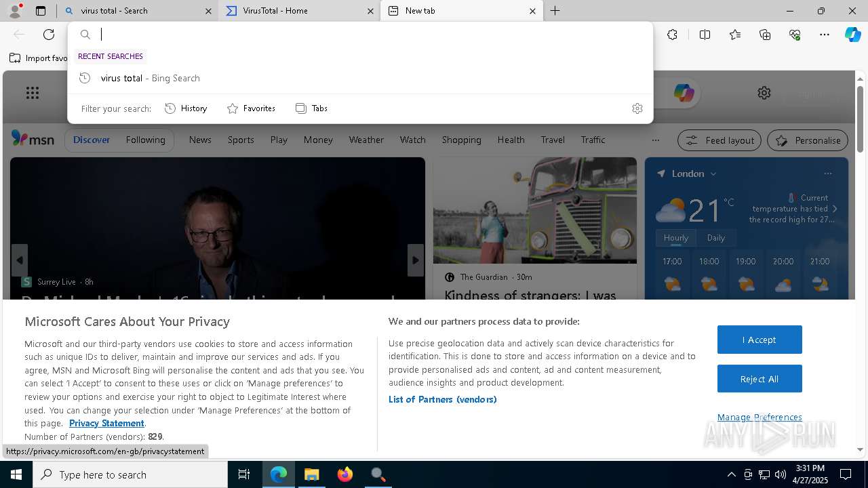Open File Explorer from the taskbar
The width and height of the screenshot is (868, 488).
click(x=312, y=474)
